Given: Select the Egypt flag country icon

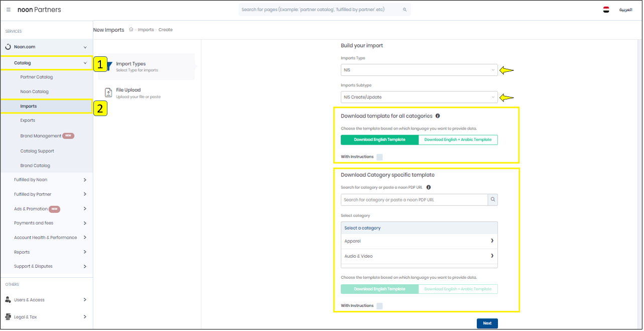Looking at the screenshot, I should click(x=606, y=10).
